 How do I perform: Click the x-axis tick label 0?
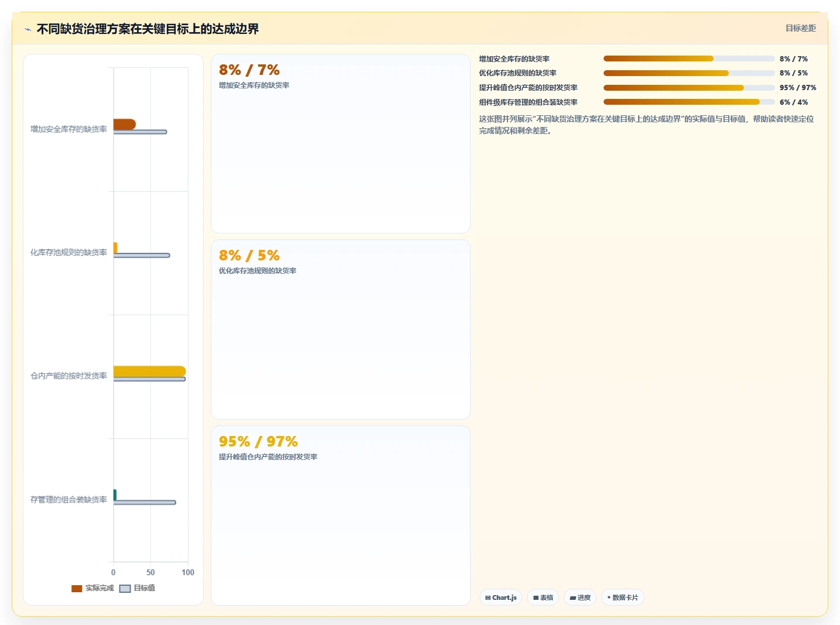click(x=114, y=572)
